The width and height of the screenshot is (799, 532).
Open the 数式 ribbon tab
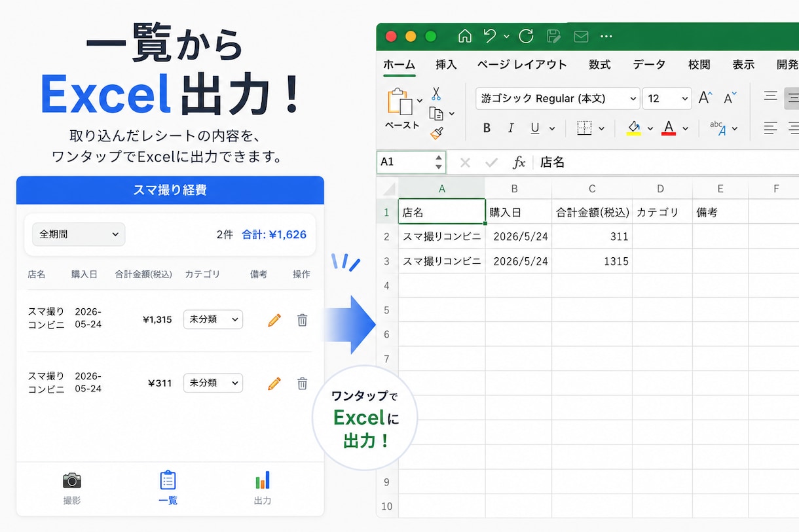pos(599,64)
